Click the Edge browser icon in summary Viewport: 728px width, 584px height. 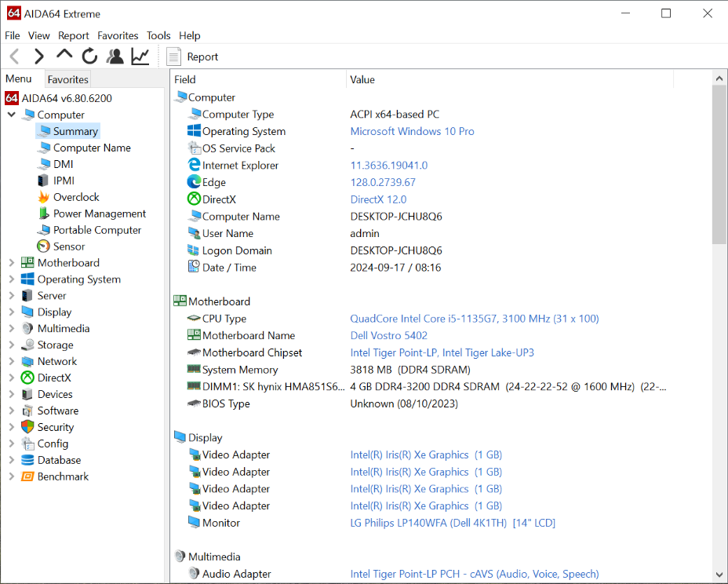click(x=194, y=182)
